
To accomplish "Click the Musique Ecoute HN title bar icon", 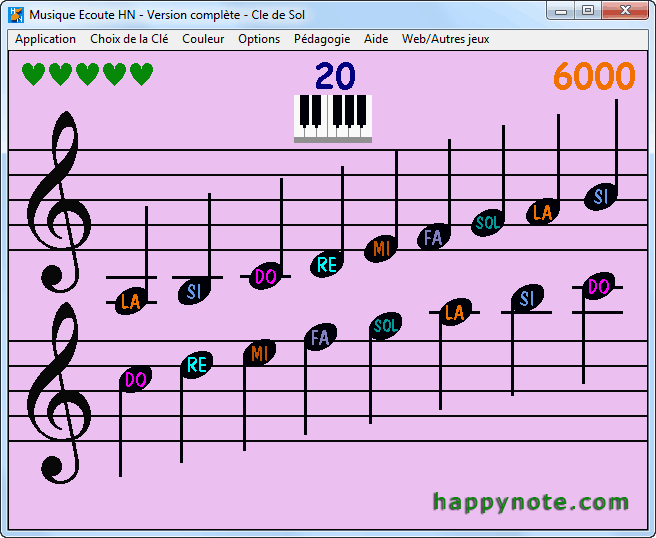I will click(x=16, y=15).
